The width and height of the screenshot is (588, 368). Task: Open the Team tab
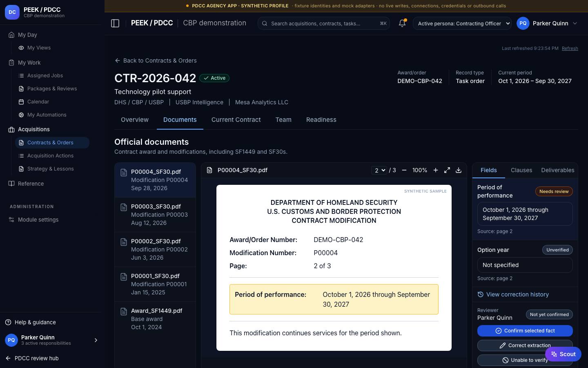pos(283,120)
